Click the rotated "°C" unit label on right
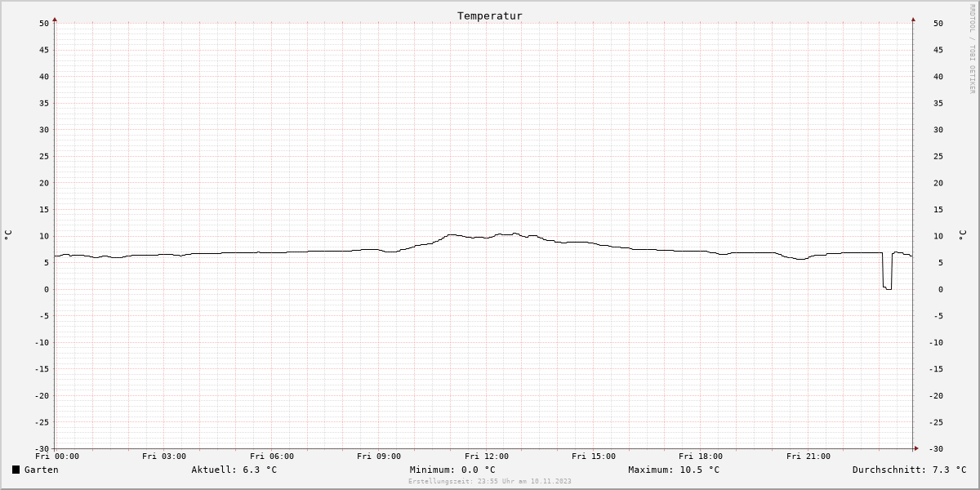980x490 pixels. [962, 235]
